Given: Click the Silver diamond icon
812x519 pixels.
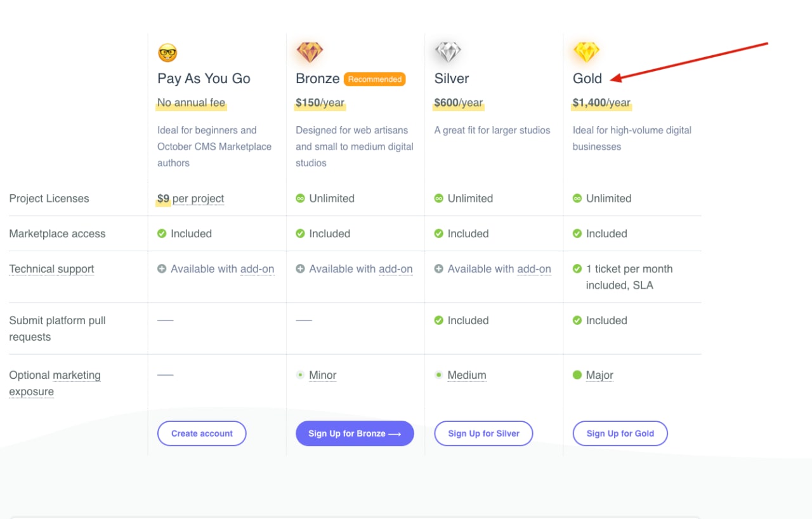Looking at the screenshot, I should pyautogui.click(x=448, y=53).
